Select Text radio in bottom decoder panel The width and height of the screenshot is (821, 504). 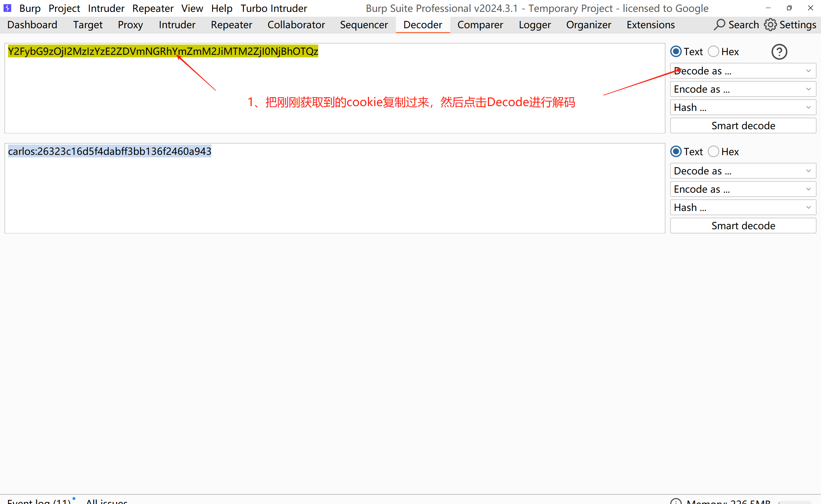(x=676, y=152)
